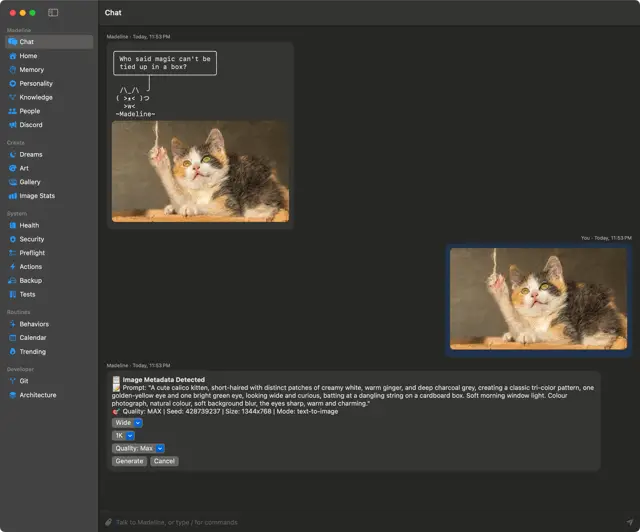
Task: Select Personality in the sidebar
Action: pos(36,84)
